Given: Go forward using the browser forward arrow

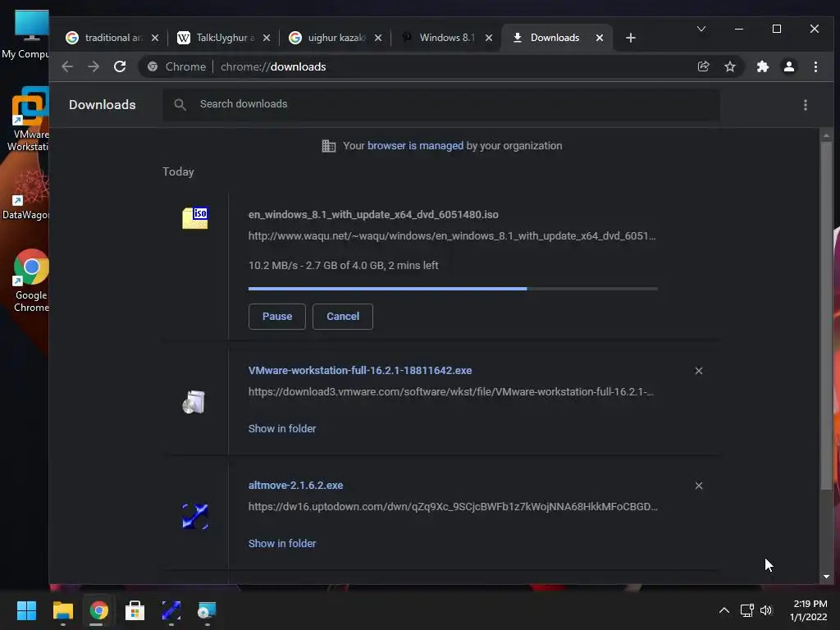Looking at the screenshot, I should click(94, 66).
